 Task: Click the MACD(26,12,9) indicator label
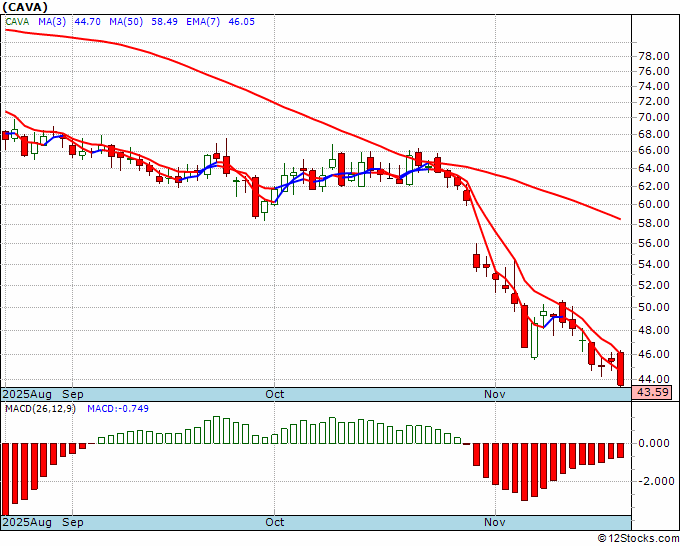pos(40,409)
